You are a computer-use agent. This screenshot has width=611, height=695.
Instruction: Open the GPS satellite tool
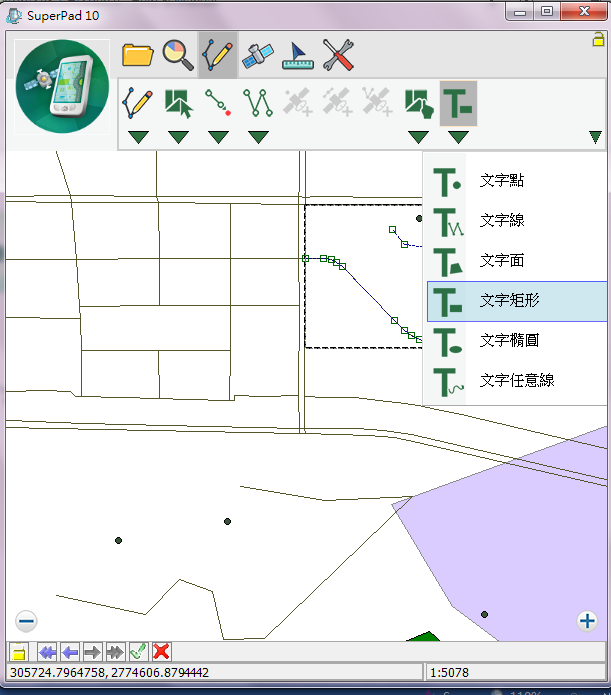click(x=258, y=55)
